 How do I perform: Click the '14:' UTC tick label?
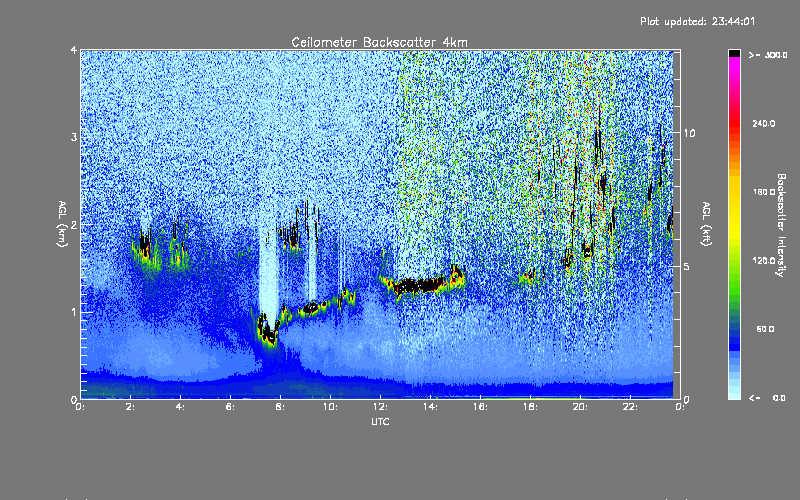pos(431,407)
